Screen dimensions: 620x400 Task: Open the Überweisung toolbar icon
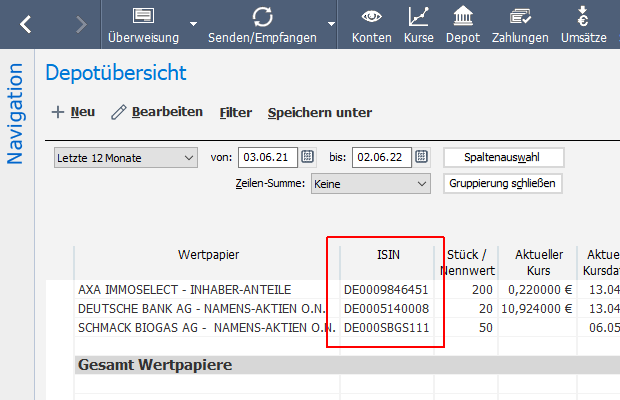(x=144, y=16)
